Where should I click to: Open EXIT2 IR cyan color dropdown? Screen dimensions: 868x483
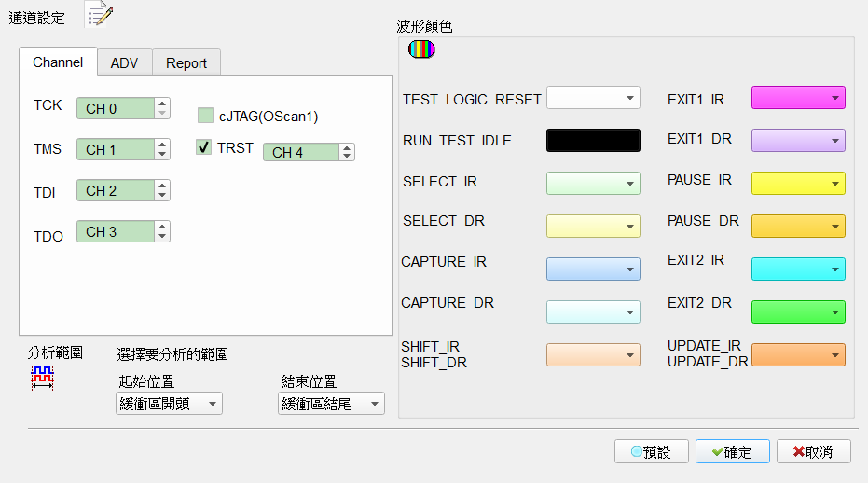pos(798,269)
